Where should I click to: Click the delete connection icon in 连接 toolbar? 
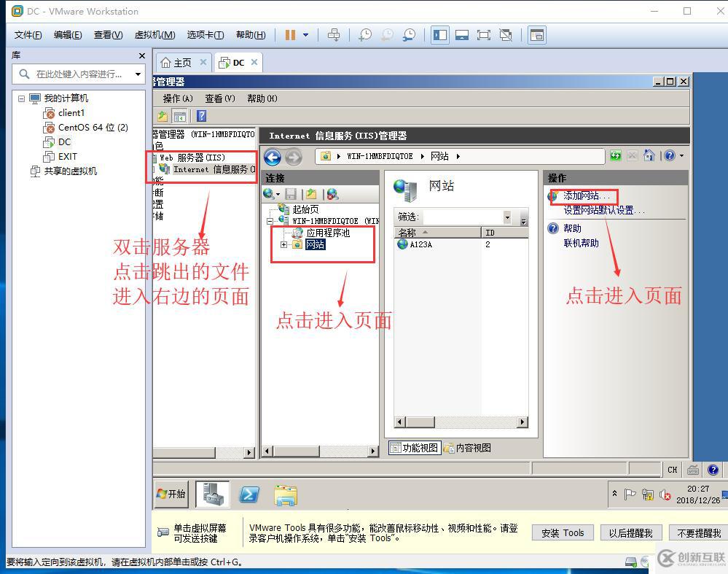click(332, 194)
